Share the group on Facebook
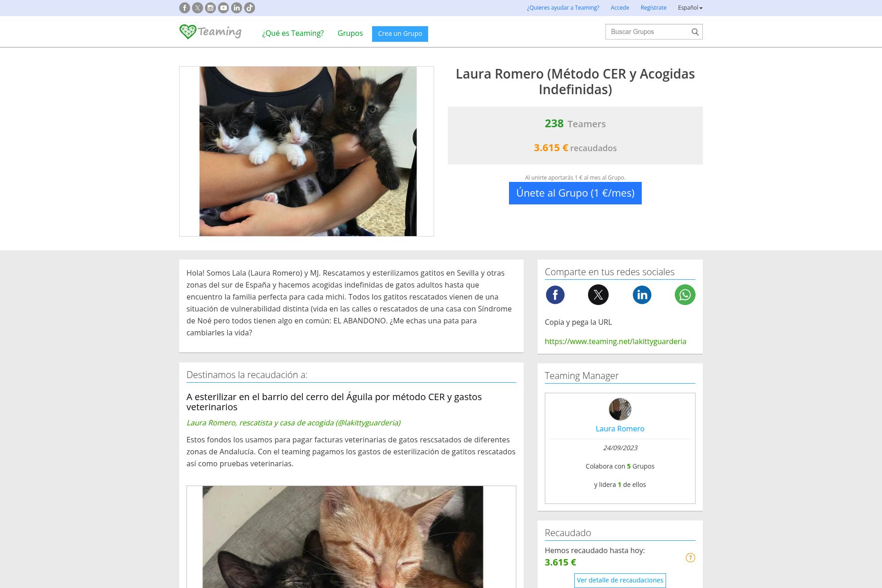This screenshot has height=588, width=882. click(x=555, y=295)
